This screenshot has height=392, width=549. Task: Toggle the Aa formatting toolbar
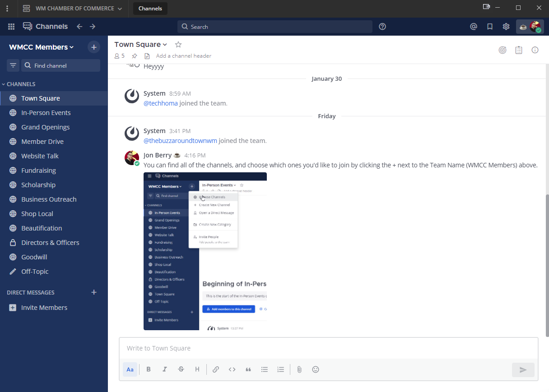click(130, 369)
